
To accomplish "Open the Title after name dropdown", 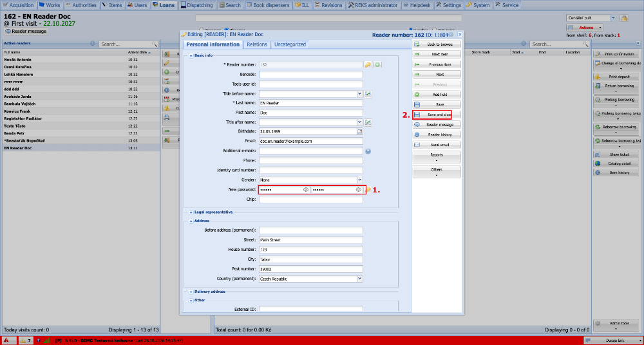I will tap(360, 122).
